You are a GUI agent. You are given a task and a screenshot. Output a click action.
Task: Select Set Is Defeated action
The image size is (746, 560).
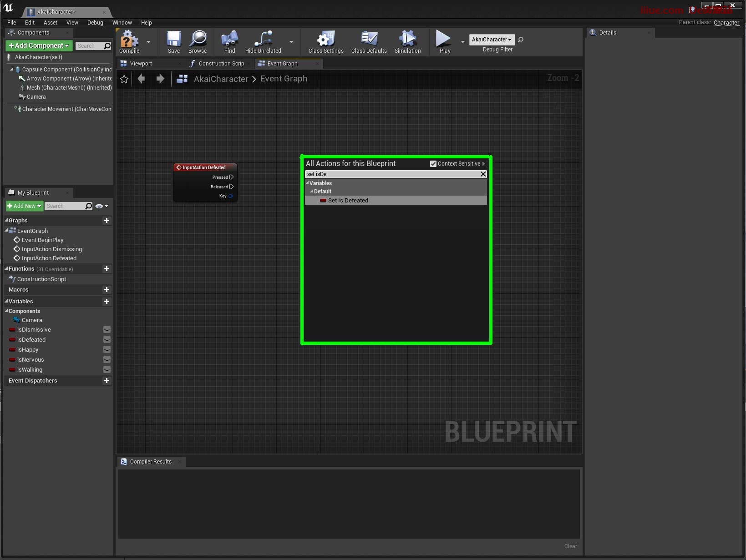click(x=348, y=201)
